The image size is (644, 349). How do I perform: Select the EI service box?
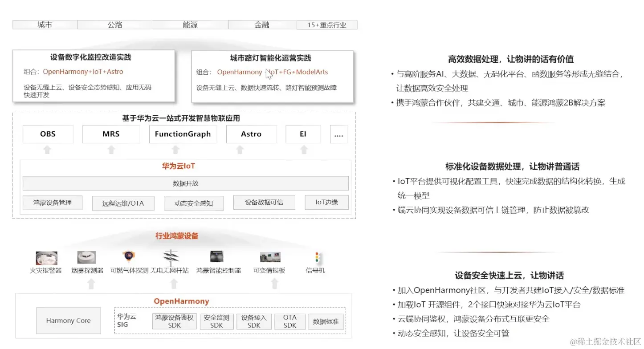(x=303, y=134)
